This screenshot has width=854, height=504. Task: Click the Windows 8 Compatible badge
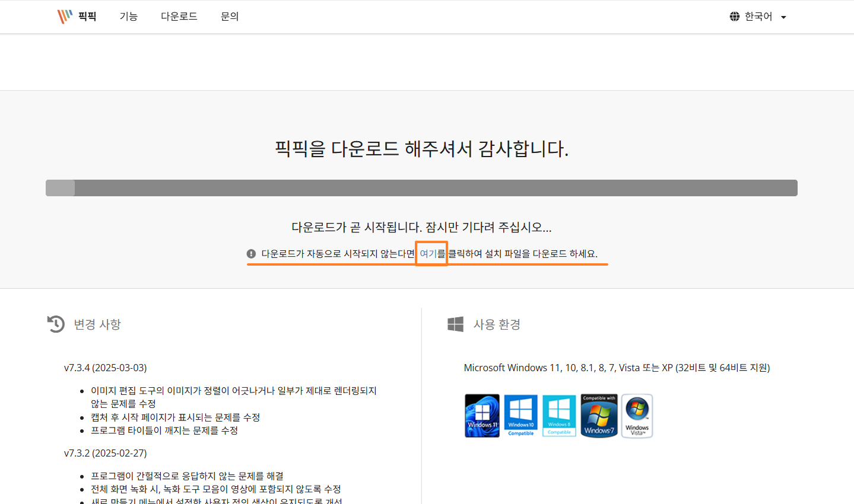pyautogui.click(x=559, y=416)
